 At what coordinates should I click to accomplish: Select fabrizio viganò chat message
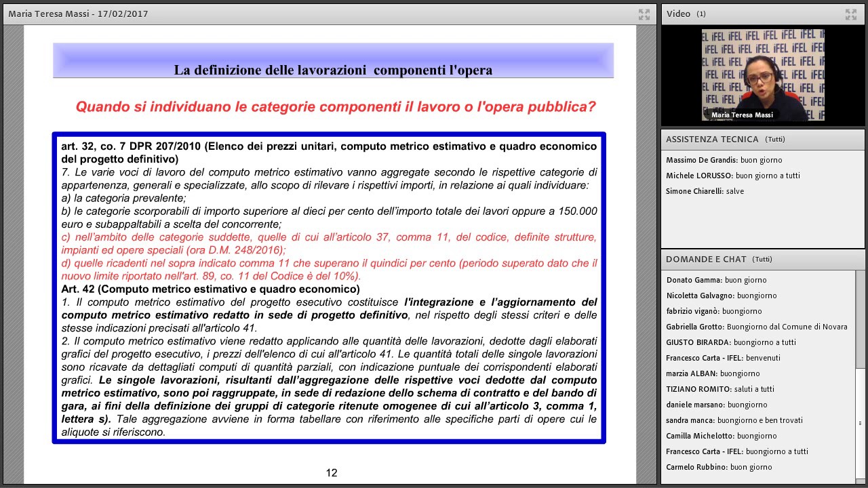[x=714, y=311]
